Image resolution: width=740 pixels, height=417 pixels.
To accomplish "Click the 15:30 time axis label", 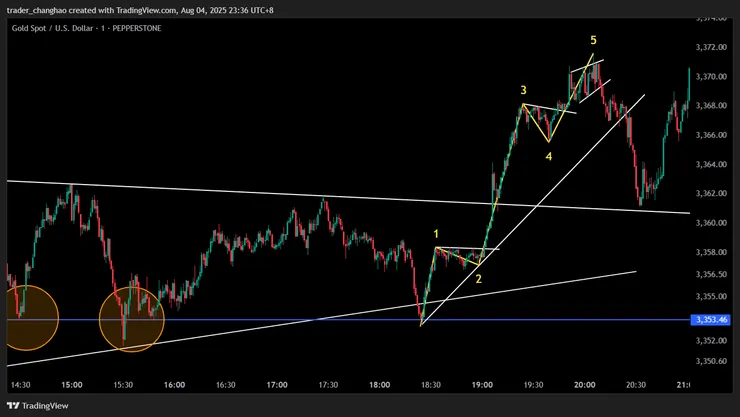I will click(x=123, y=385).
